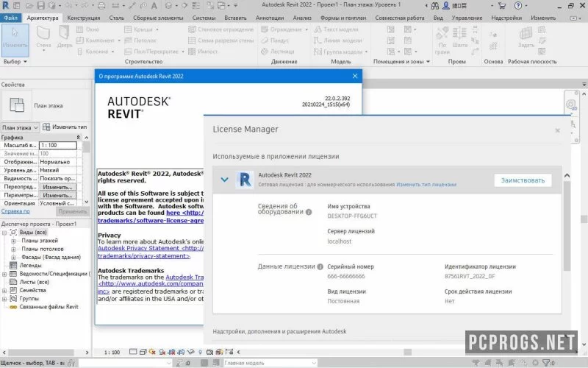Select the Stair (Лестница) tool
588x368 pixels.
(x=278, y=52)
